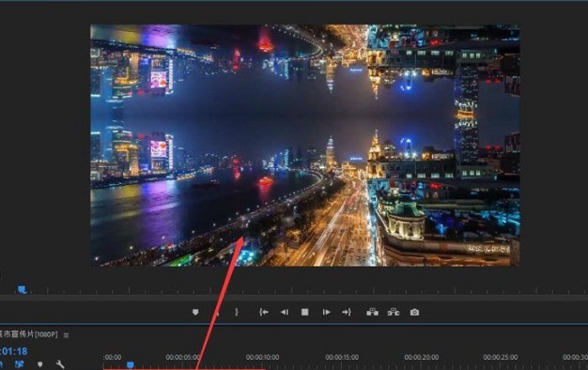Step forward one frame

point(326,312)
